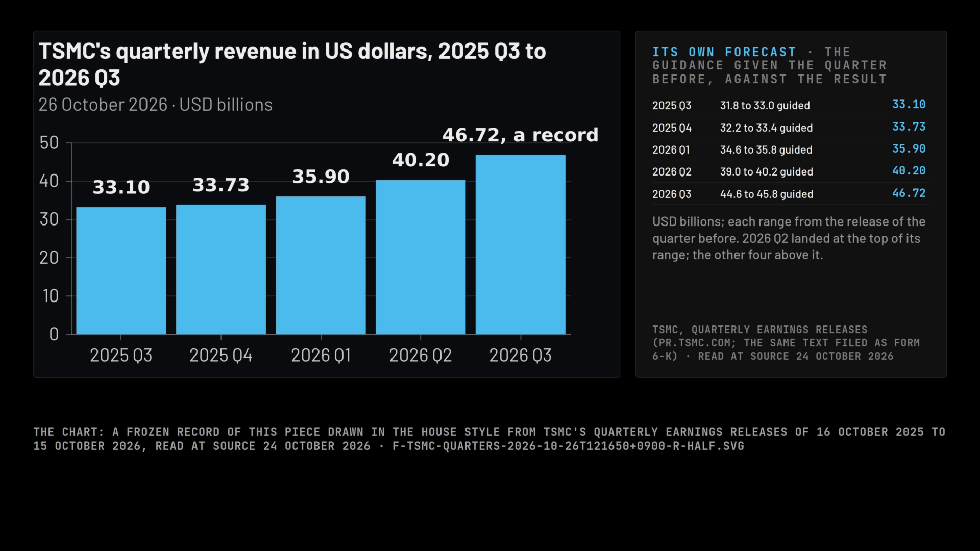
Task: Select the 2026 Q2 bar
Action: click(x=421, y=257)
